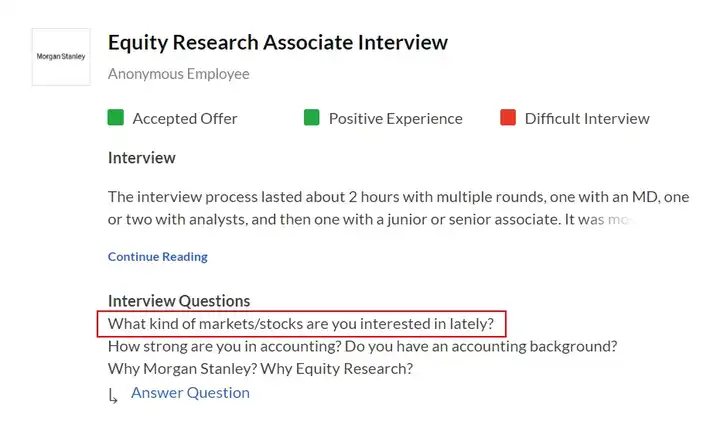Click the accounting background question line
The width and height of the screenshot is (720, 425).
pos(362,346)
